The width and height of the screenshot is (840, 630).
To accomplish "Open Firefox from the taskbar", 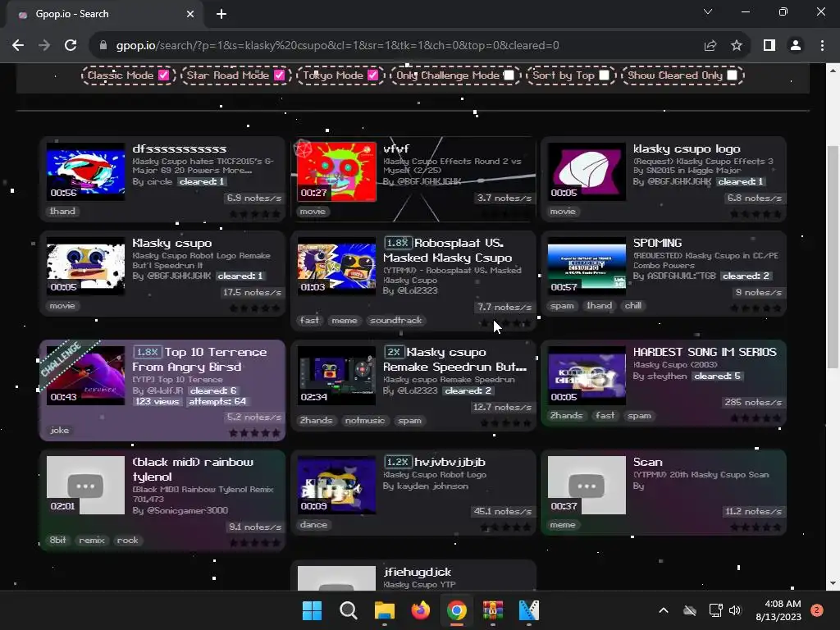I will (421, 610).
